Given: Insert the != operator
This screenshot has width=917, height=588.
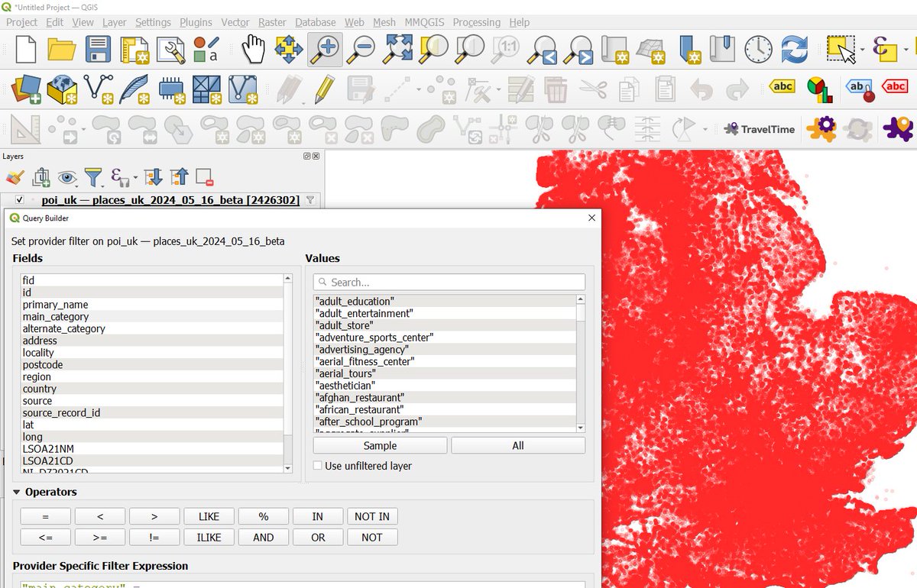Looking at the screenshot, I should [154, 537].
